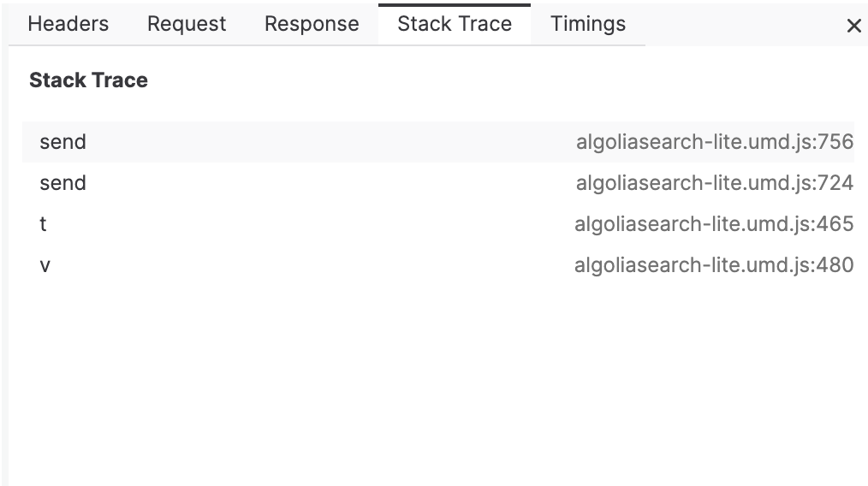Show the Response tab
Viewport: 868px width, 486px height.
click(312, 24)
